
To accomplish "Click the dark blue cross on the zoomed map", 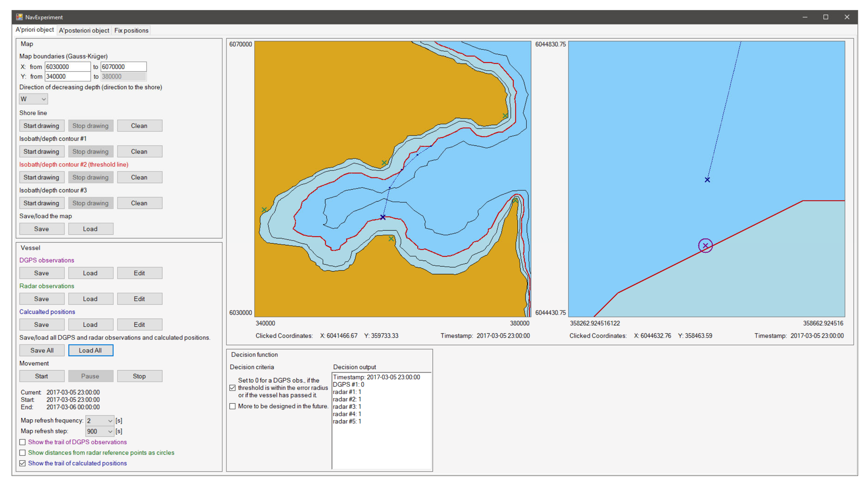I will [x=707, y=180].
